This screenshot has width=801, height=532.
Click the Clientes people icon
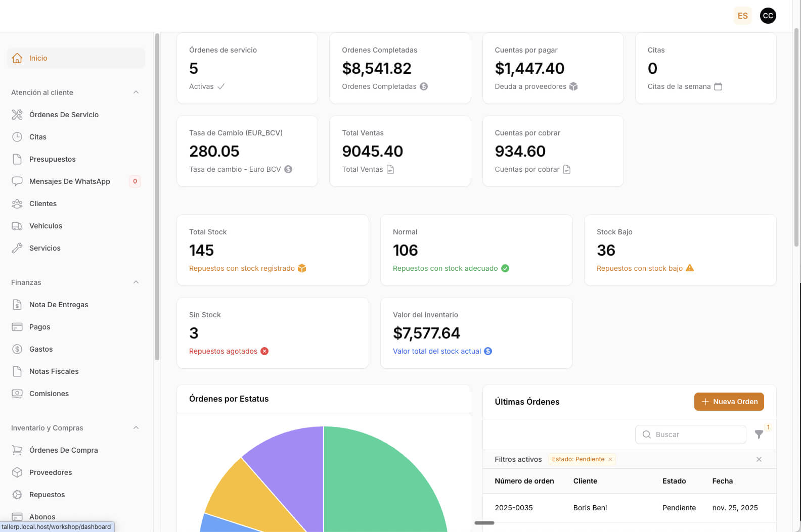pyautogui.click(x=17, y=204)
